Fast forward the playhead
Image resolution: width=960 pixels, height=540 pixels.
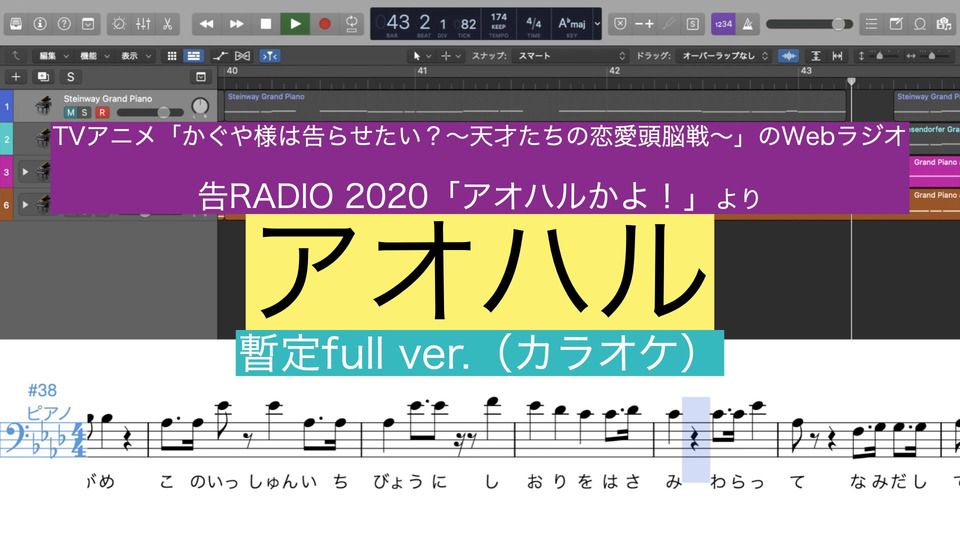tap(236, 24)
